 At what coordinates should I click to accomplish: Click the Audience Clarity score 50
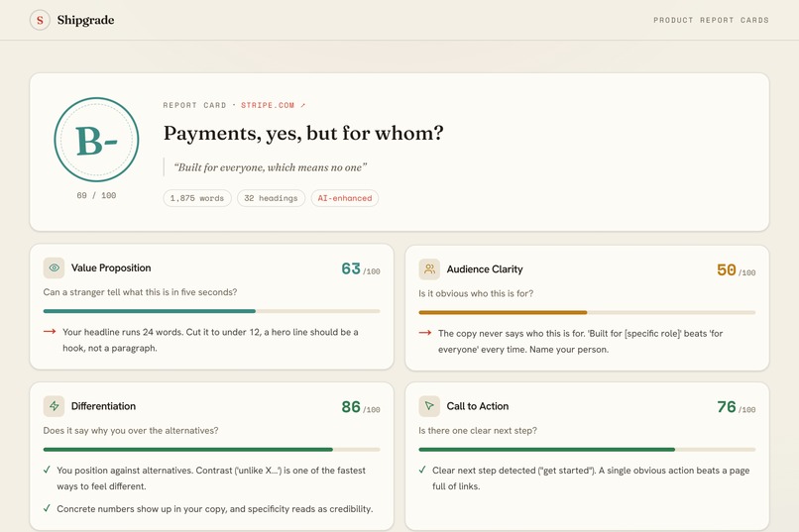[x=726, y=269]
